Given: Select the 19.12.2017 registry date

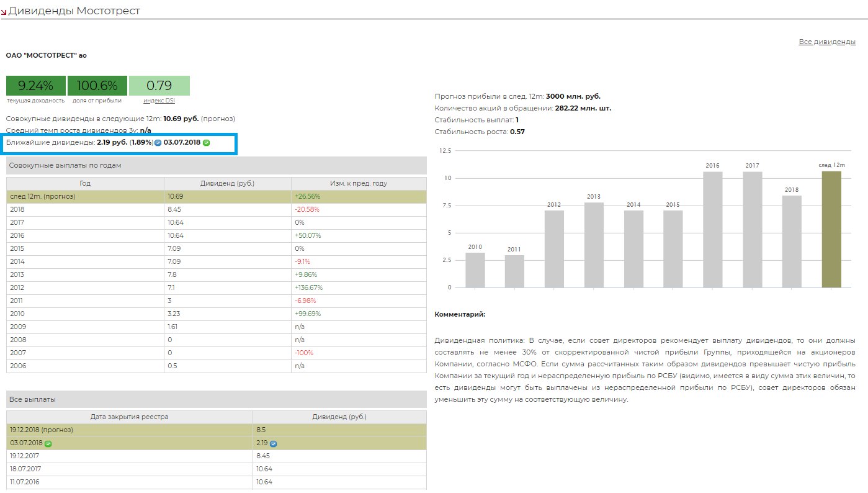Looking at the screenshot, I should click(x=130, y=456).
